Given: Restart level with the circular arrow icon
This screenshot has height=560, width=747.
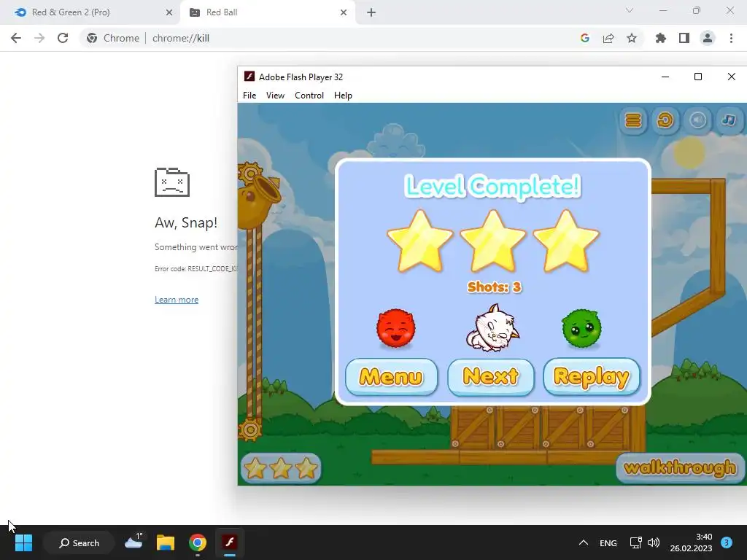Looking at the screenshot, I should pos(665,120).
